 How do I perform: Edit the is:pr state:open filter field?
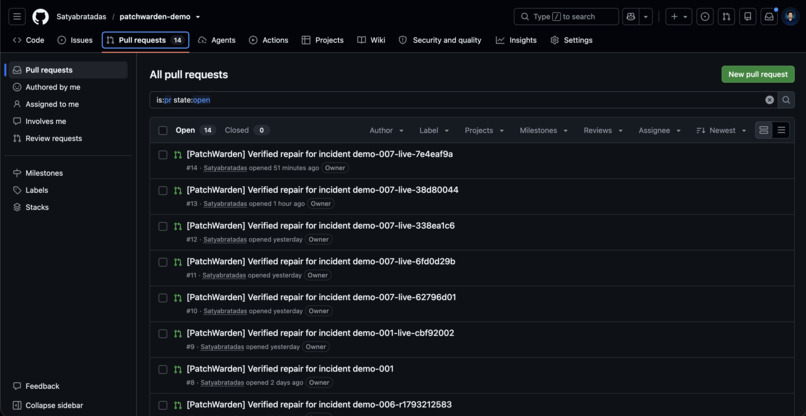tap(457, 100)
